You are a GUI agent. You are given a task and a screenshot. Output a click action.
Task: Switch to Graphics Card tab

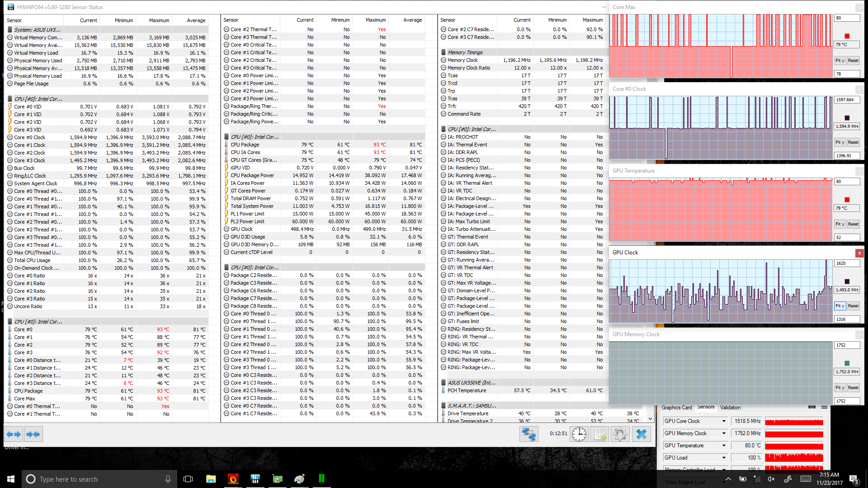click(x=676, y=408)
